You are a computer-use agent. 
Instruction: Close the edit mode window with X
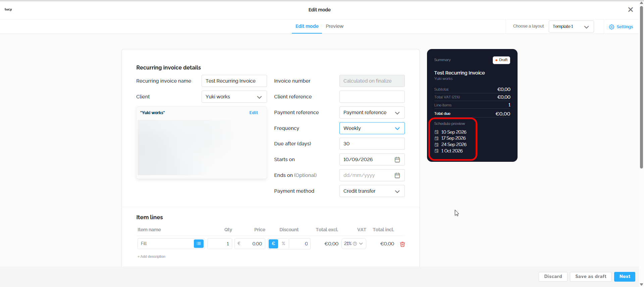click(631, 9)
